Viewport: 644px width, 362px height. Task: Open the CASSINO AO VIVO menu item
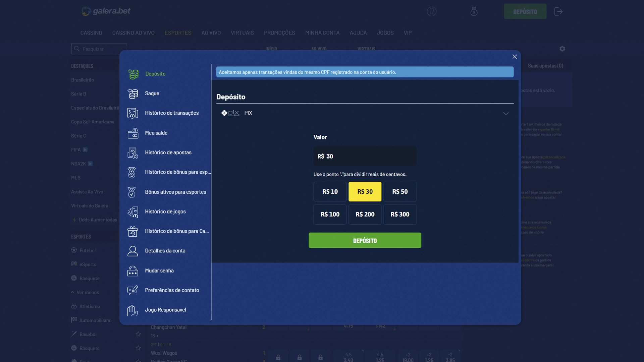[133, 33]
